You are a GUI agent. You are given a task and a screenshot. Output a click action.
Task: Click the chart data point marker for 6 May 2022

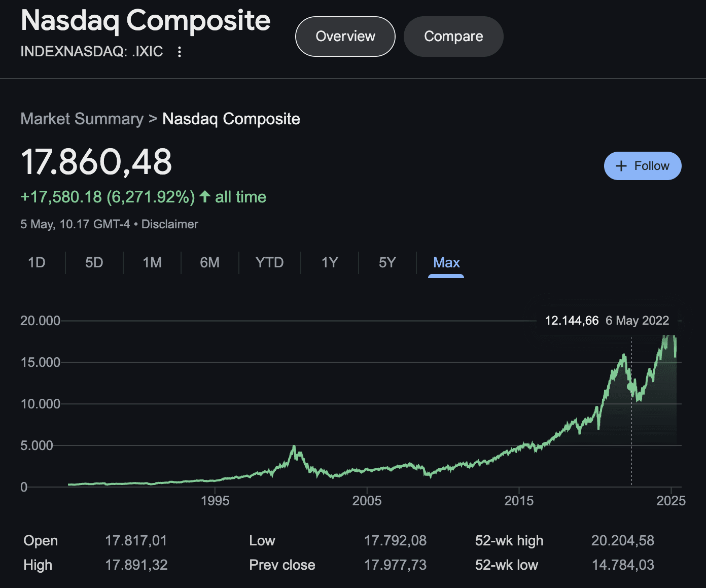(x=631, y=387)
